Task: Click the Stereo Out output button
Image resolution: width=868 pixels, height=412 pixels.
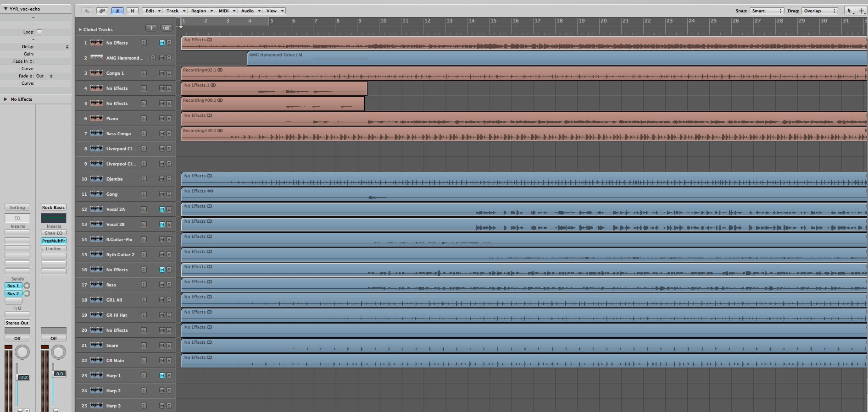Action: [17, 323]
